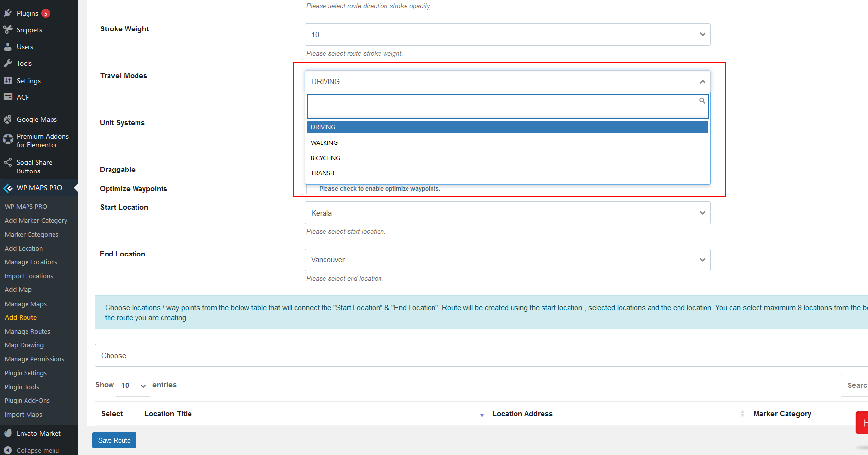The image size is (868, 455).
Task: Open Import Locations link
Action: pos(29,276)
